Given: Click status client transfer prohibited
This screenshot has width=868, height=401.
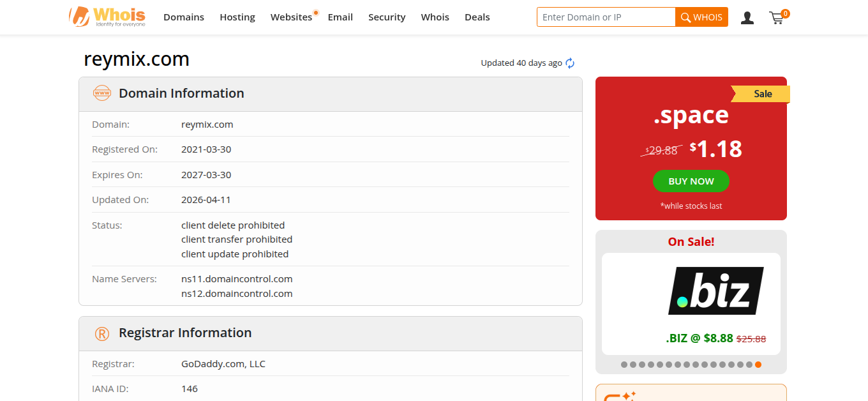Looking at the screenshot, I should tap(237, 239).
